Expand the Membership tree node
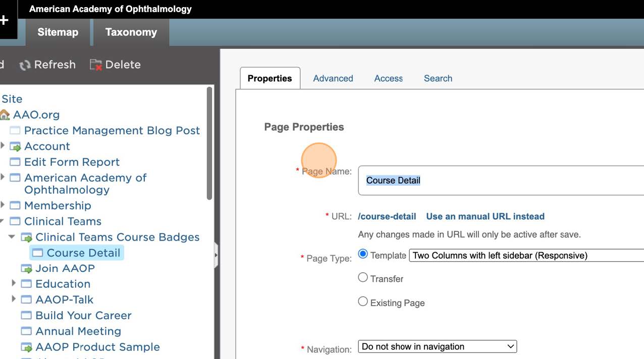Image resolution: width=644 pixels, height=359 pixels. (x=3, y=205)
